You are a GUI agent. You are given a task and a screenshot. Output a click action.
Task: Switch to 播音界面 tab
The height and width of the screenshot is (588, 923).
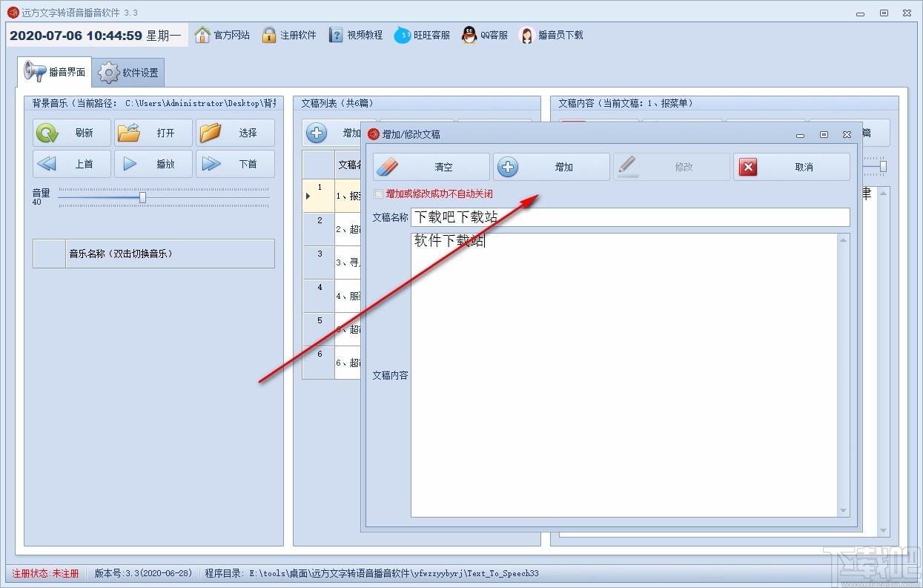pos(55,72)
